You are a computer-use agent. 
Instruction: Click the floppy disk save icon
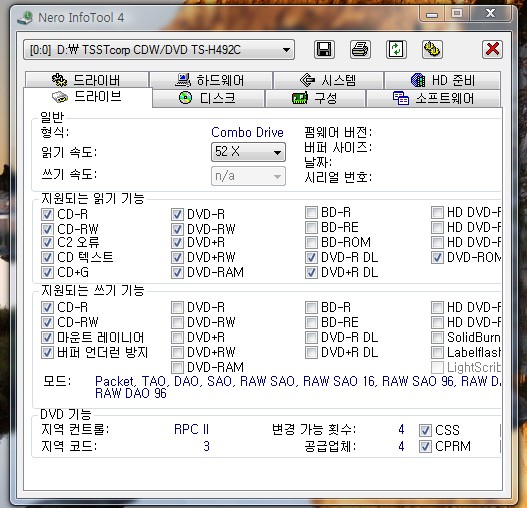[324, 50]
